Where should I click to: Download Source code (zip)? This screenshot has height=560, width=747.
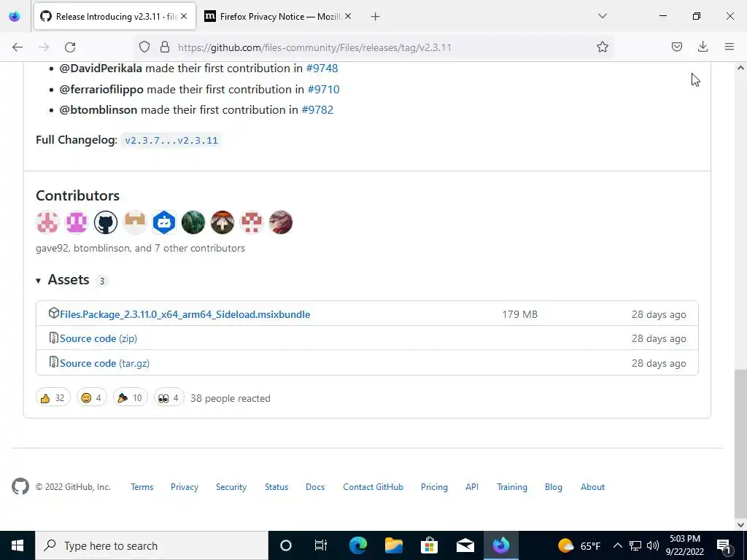tap(98, 338)
